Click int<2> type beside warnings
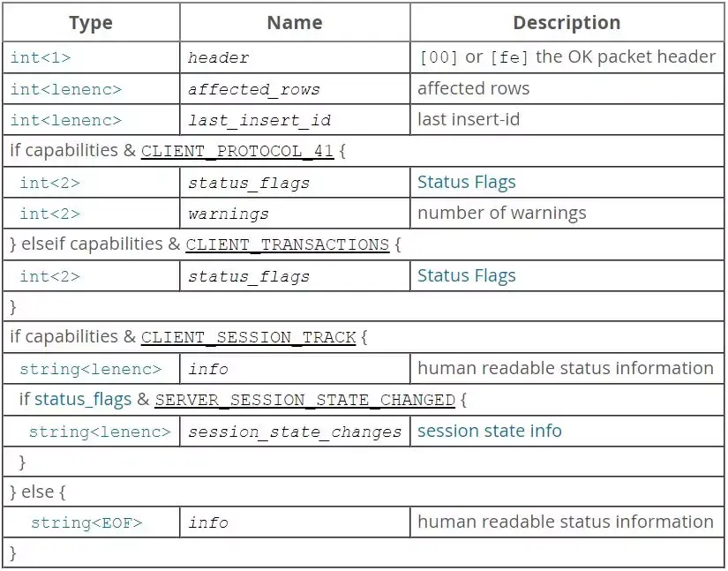 click(49, 214)
